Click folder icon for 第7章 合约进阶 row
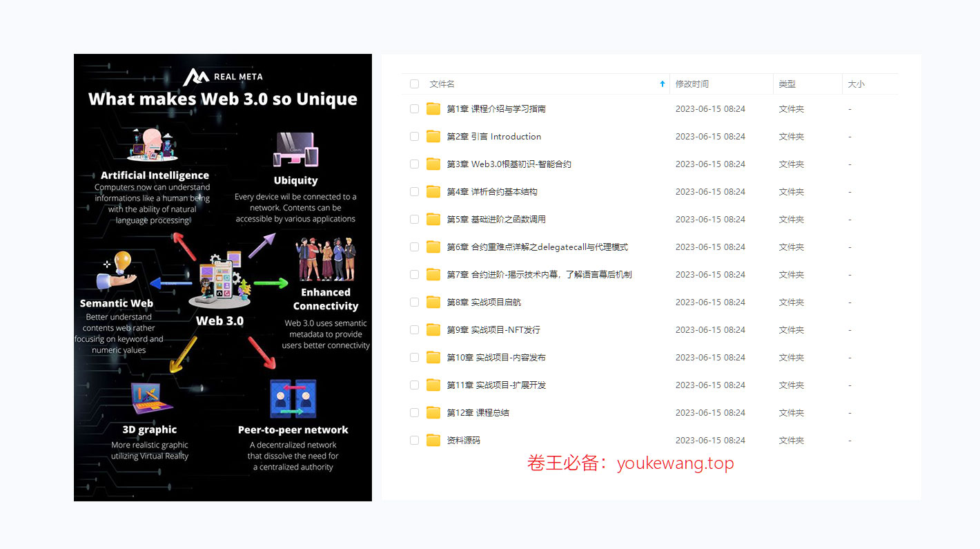 click(433, 274)
